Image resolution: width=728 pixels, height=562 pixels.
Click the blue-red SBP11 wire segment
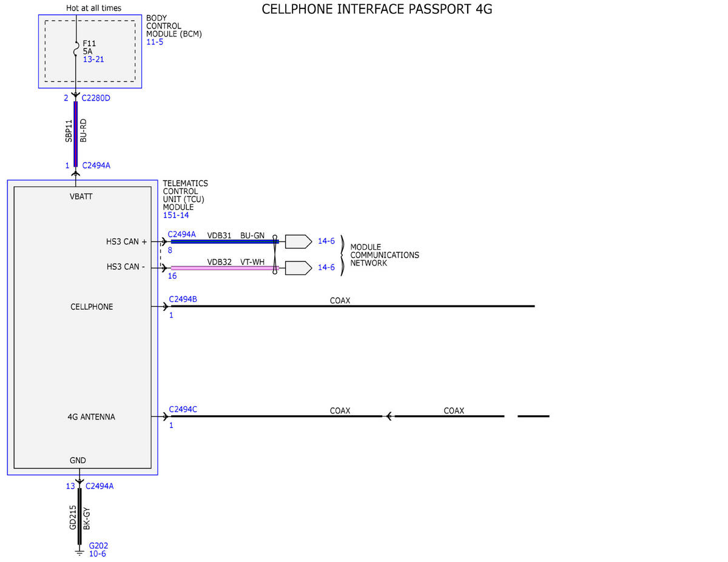pyautogui.click(x=76, y=133)
